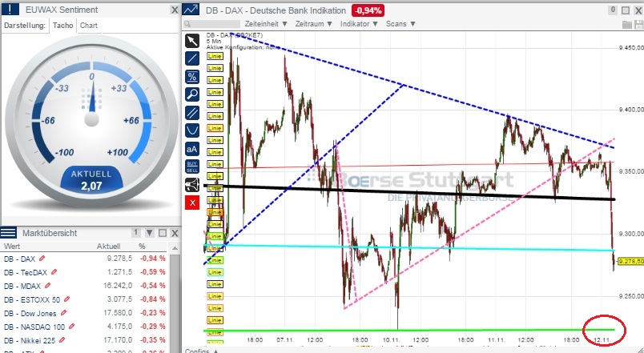Sort by the Wert column header
The width and height of the screenshot is (644, 353).
point(12,247)
